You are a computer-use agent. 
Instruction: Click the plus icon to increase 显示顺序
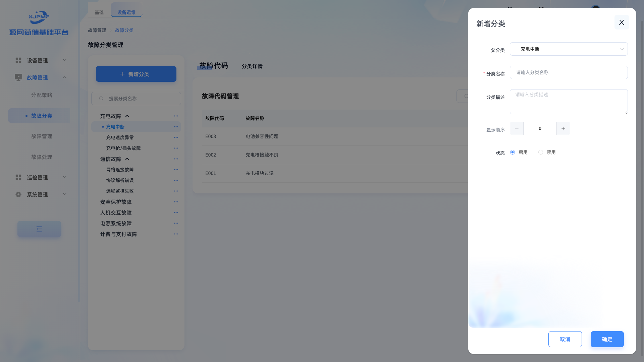(x=563, y=128)
